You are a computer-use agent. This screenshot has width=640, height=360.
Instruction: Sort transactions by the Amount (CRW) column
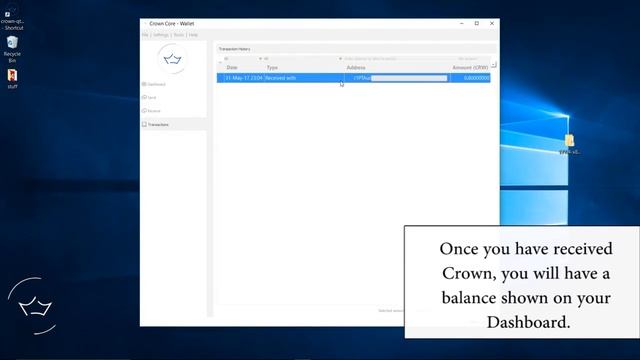click(x=470, y=67)
